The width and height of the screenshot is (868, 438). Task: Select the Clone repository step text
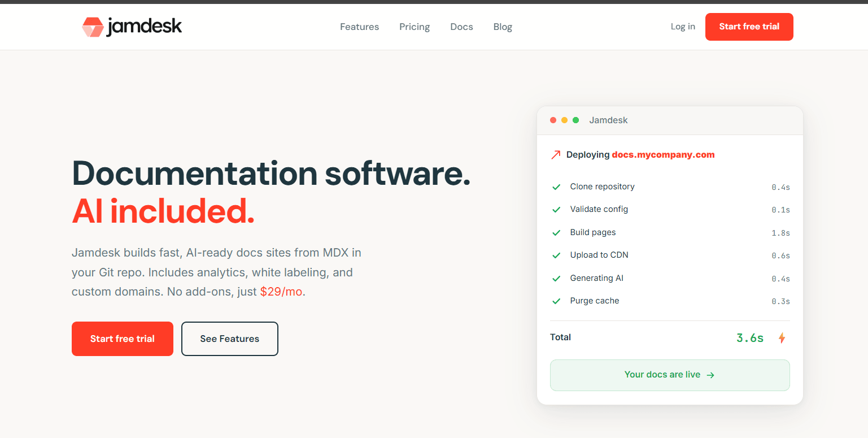[602, 187]
